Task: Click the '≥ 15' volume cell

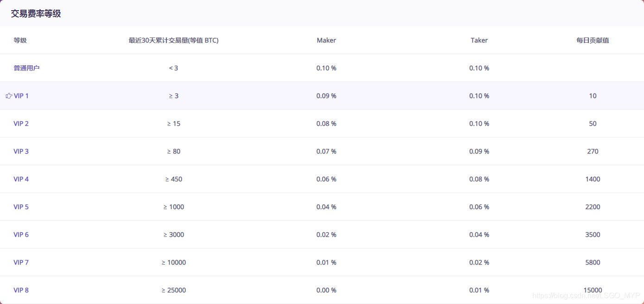Action: pos(174,124)
